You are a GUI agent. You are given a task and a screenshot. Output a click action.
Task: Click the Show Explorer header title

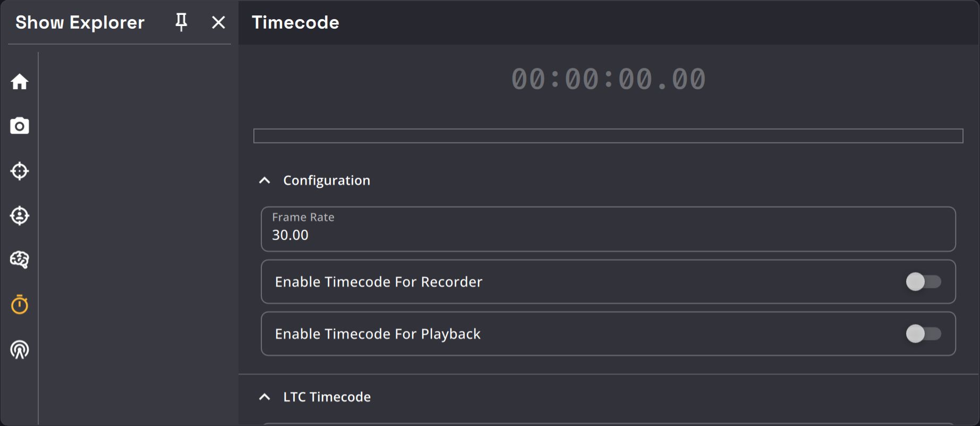80,22
